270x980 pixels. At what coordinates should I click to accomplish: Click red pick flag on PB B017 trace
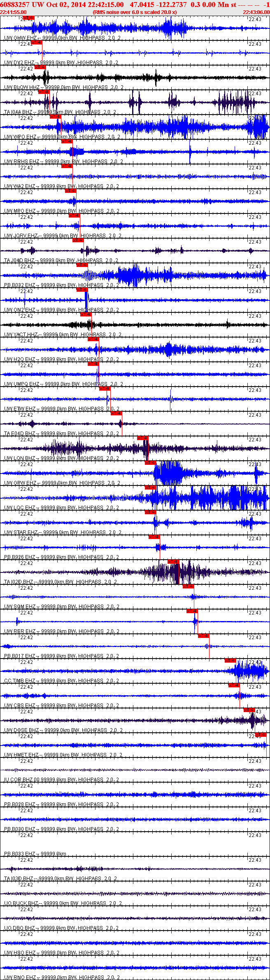click(204, 636)
